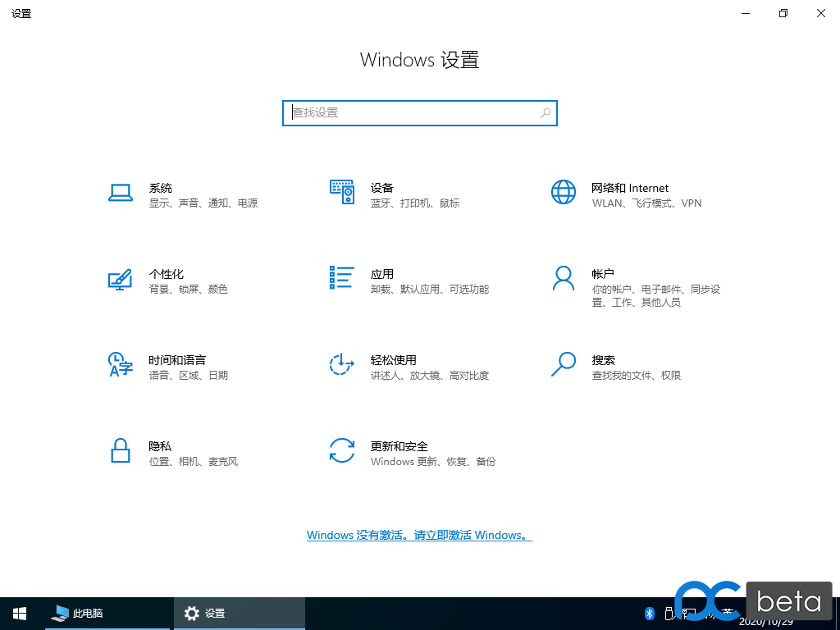Open the 搜索 magnifier category icon

click(x=563, y=364)
